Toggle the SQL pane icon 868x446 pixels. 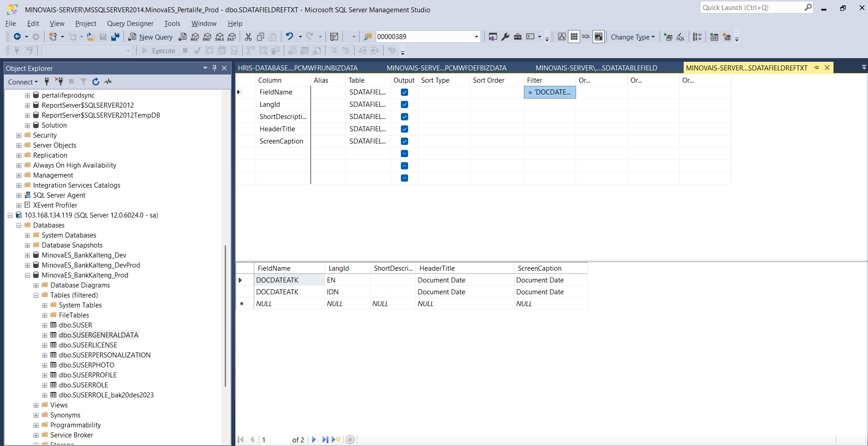(x=586, y=37)
